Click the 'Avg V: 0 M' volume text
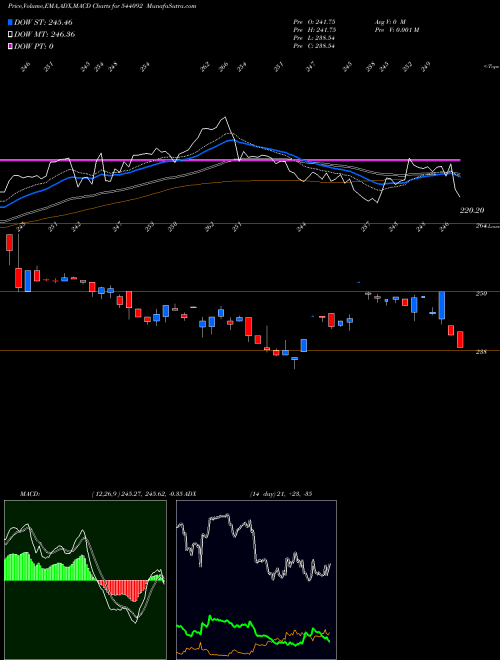500x660 pixels. coord(389,22)
